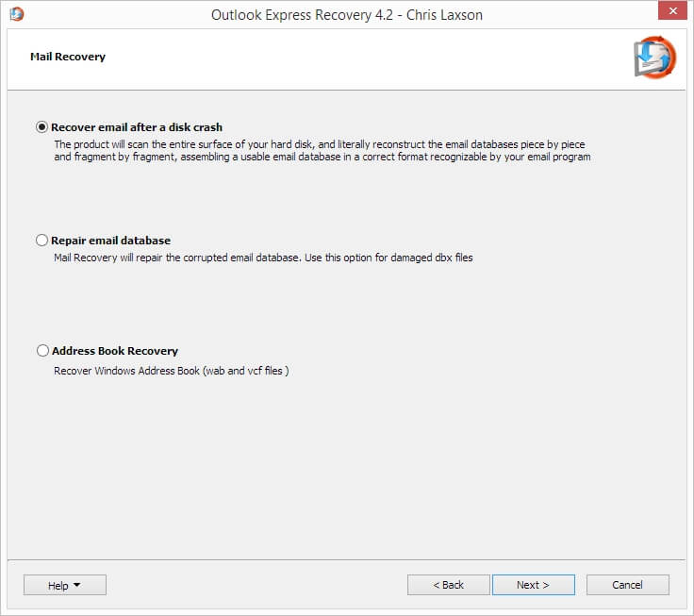Cancel the recovery wizard

click(628, 585)
